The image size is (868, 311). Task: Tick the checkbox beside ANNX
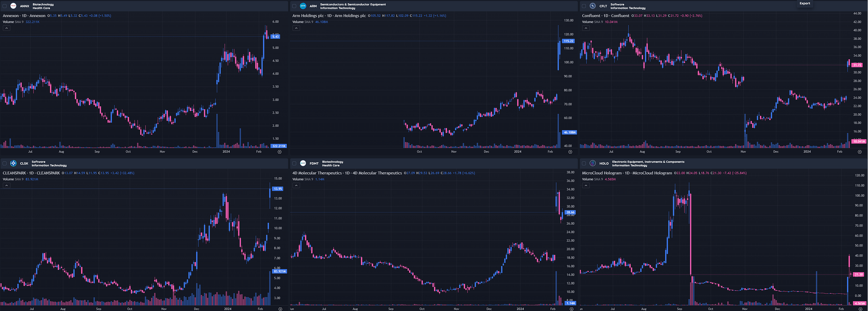tap(5, 6)
